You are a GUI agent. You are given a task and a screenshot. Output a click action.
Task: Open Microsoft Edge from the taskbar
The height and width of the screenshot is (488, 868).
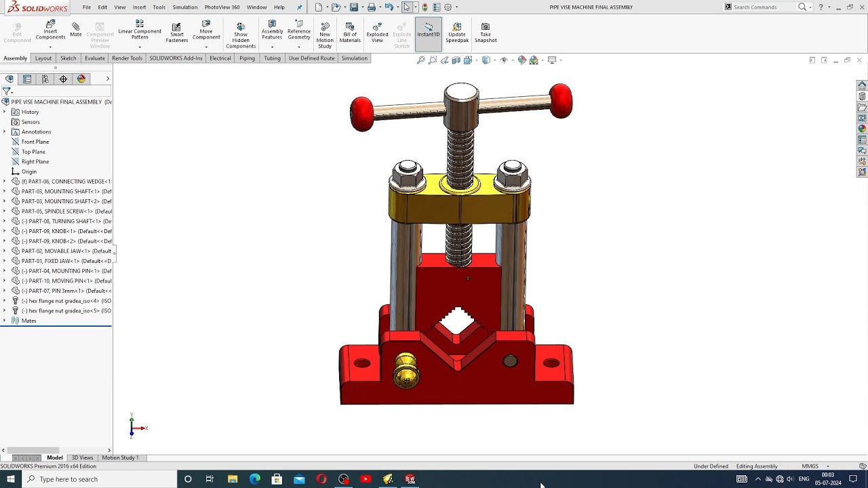255,479
